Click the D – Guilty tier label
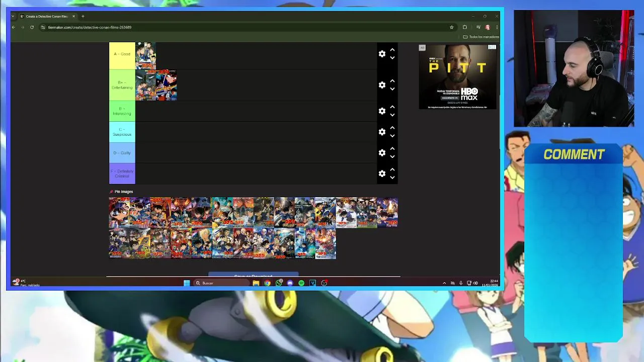 pyautogui.click(x=122, y=153)
